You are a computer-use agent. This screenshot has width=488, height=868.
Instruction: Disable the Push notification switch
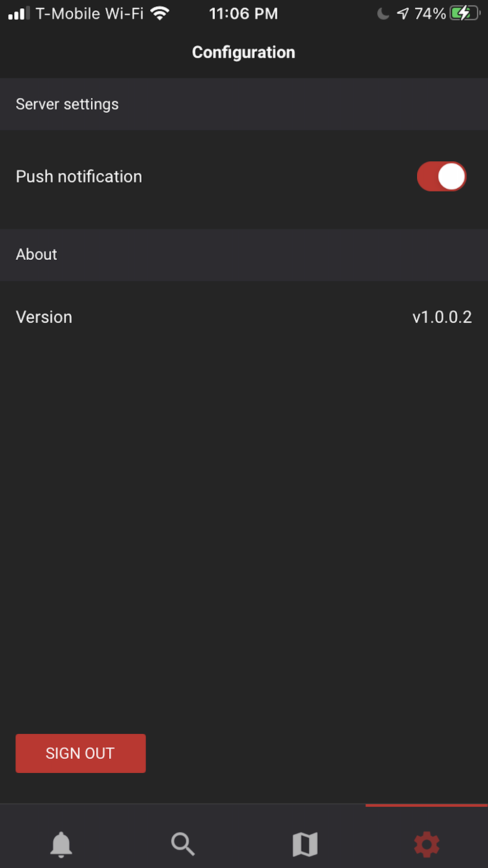pyautogui.click(x=441, y=176)
